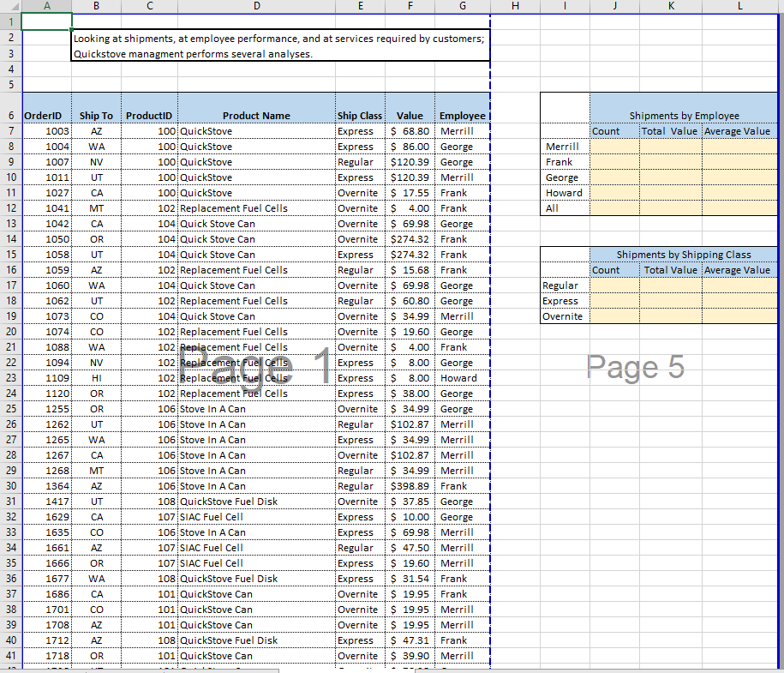Image resolution: width=784 pixels, height=673 pixels.
Task: Click Average Value cell for Overnite
Action: pos(739,316)
